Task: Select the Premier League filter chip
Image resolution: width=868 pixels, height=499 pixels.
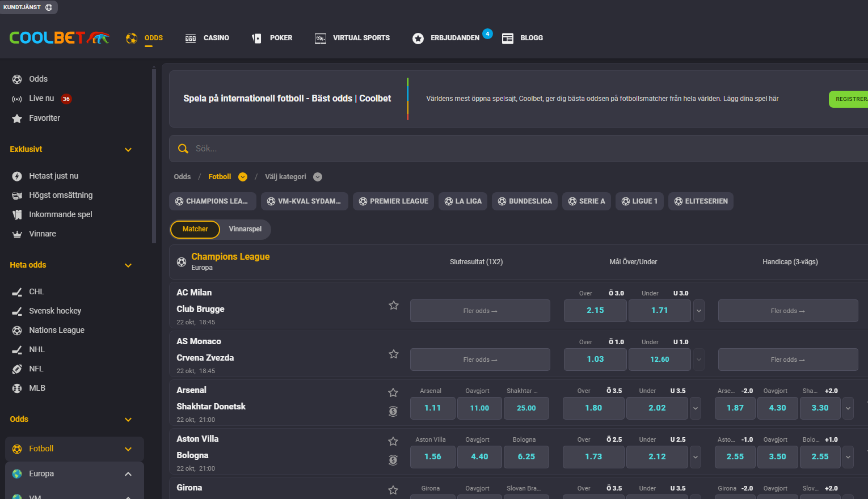Action: tap(393, 201)
